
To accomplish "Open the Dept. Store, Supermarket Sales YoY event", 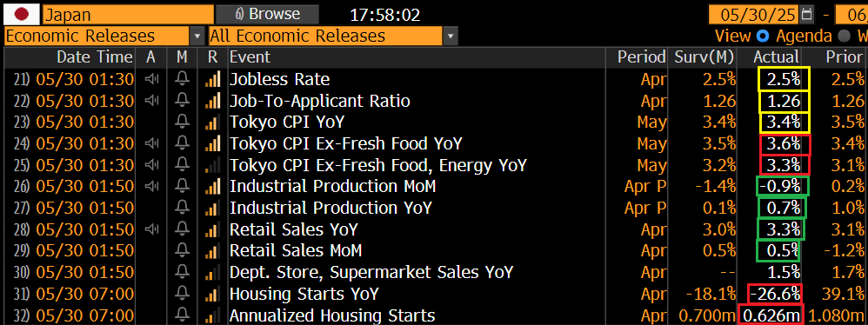I will point(371,272).
